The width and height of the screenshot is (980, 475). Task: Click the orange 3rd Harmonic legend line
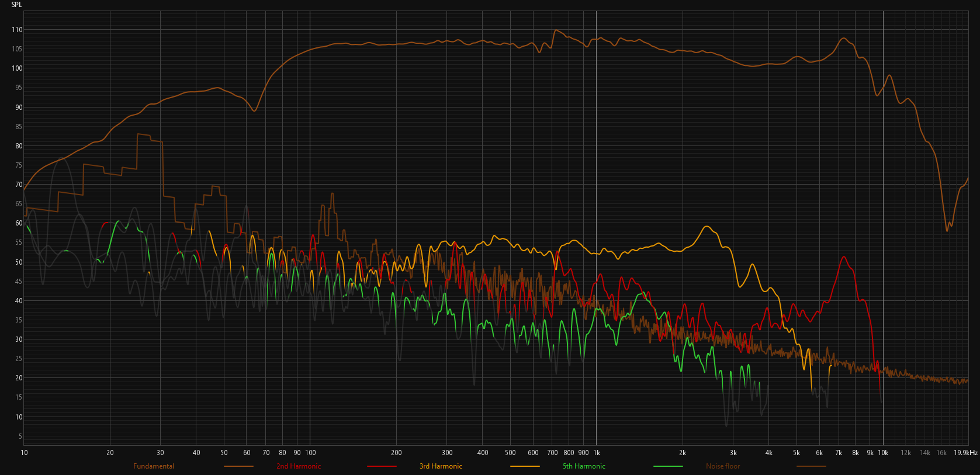525,466
